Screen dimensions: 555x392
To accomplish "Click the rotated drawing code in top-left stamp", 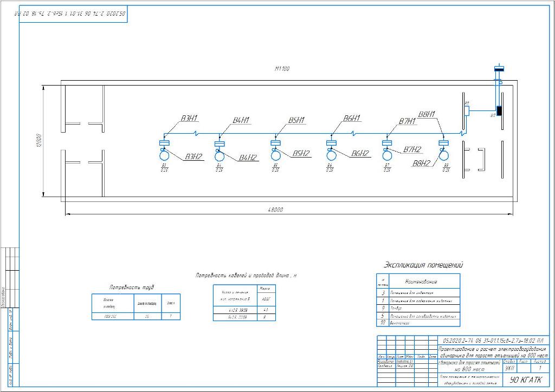I will click(71, 14).
